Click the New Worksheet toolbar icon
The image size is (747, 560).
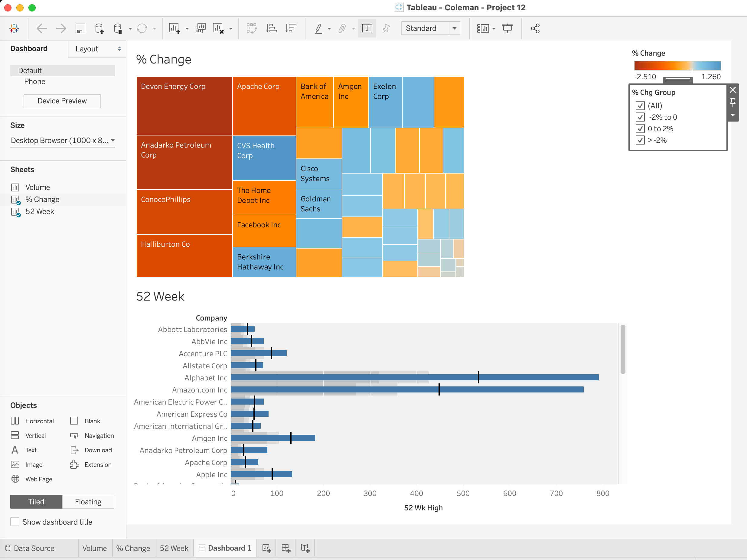[x=174, y=28]
